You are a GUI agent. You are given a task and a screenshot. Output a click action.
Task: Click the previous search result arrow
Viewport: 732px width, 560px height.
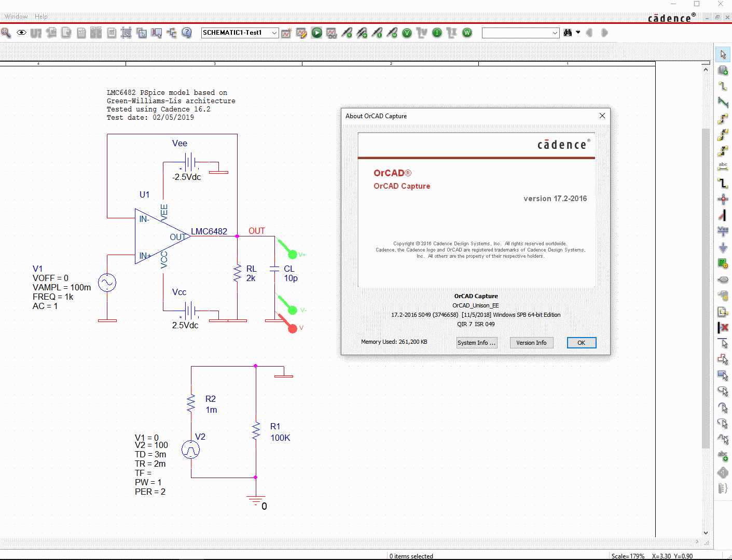[x=589, y=33]
